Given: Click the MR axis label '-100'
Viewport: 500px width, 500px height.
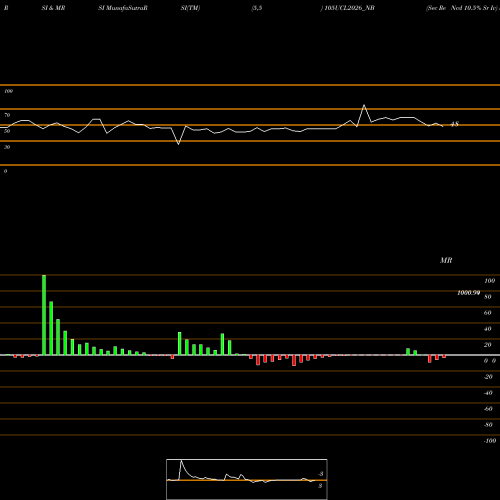Looking at the screenshot, I should 490,441.
